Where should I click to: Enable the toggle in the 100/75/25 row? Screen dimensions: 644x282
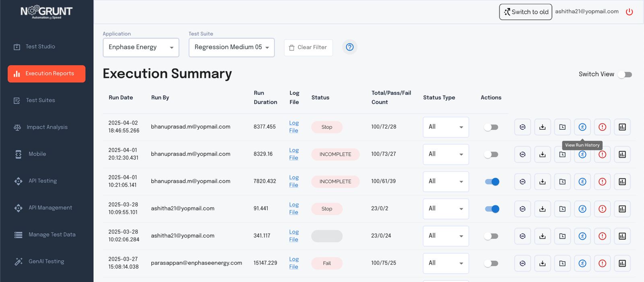coord(491,263)
